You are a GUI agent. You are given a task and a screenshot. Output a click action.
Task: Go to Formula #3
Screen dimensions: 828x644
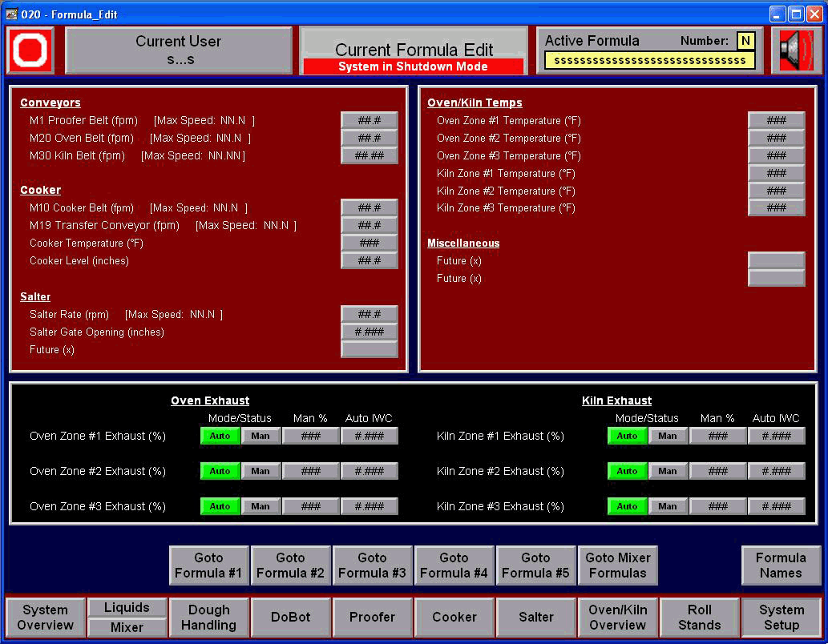point(372,566)
